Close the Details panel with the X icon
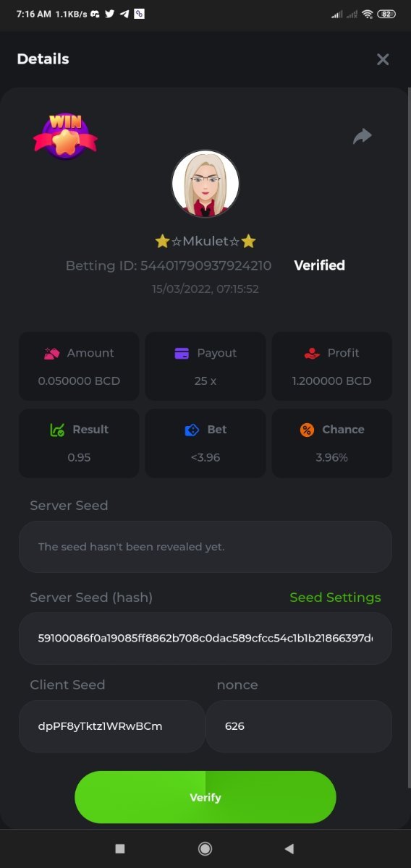The image size is (411, 868). click(x=383, y=59)
